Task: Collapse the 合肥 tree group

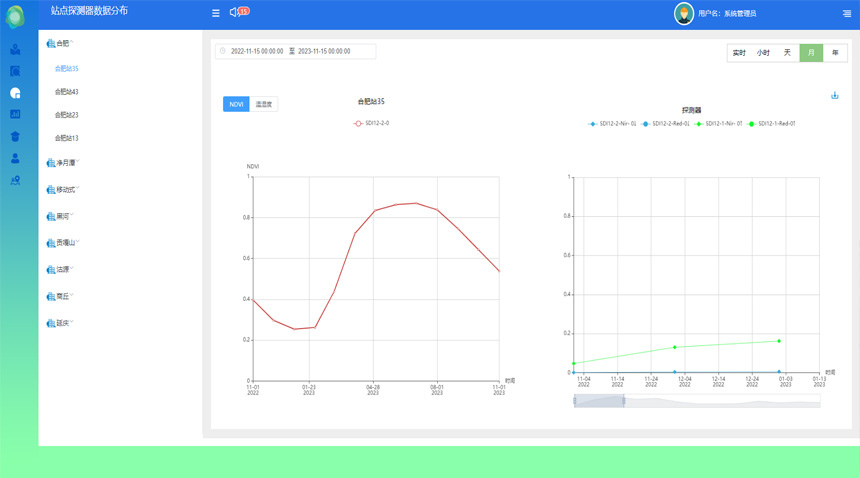Action: coord(61,44)
